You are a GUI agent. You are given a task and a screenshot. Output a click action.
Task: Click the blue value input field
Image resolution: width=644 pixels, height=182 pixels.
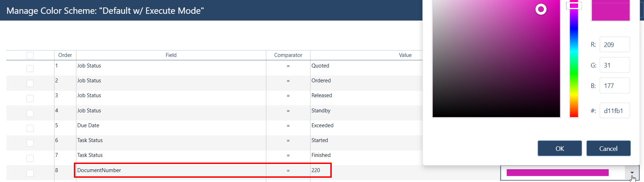pyautogui.click(x=615, y=86)
